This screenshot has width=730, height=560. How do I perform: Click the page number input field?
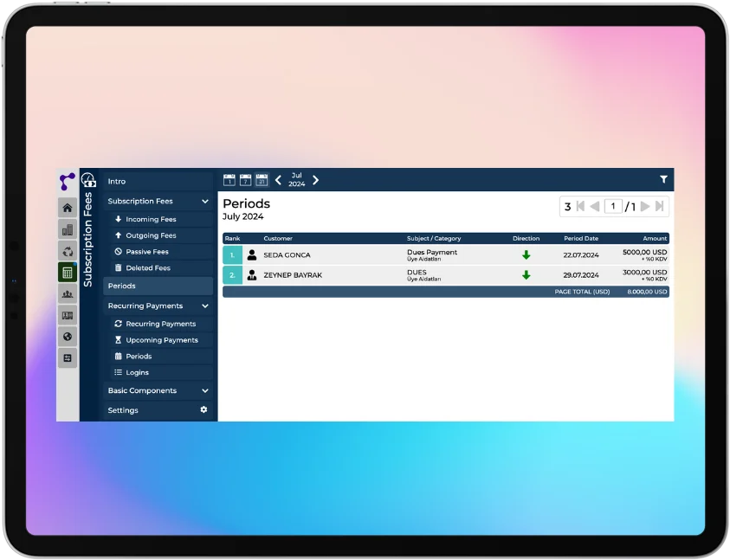point(613,206)
